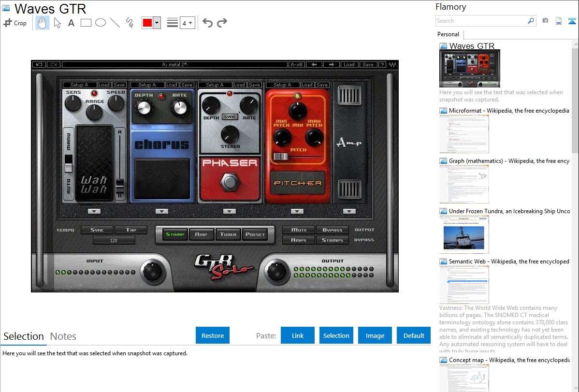Open the Waves GTR snapshot thumbnail

pyautogui.click(x=470, y=69)
